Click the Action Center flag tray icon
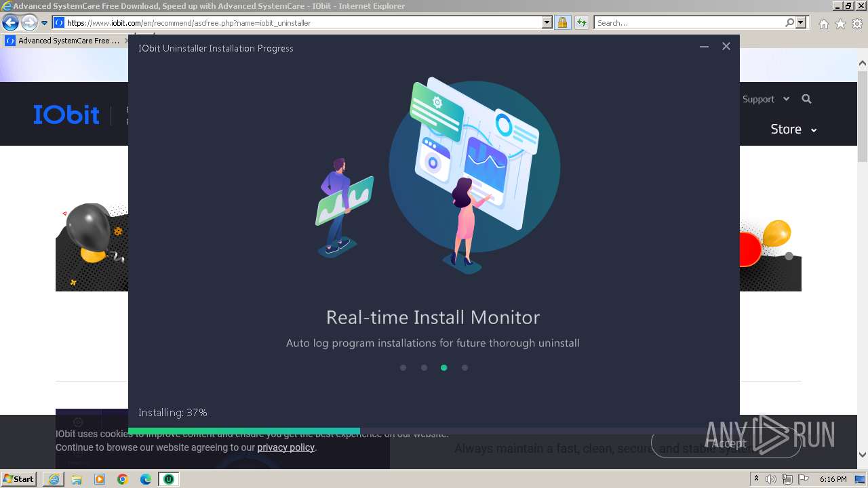 pos(804,479)
